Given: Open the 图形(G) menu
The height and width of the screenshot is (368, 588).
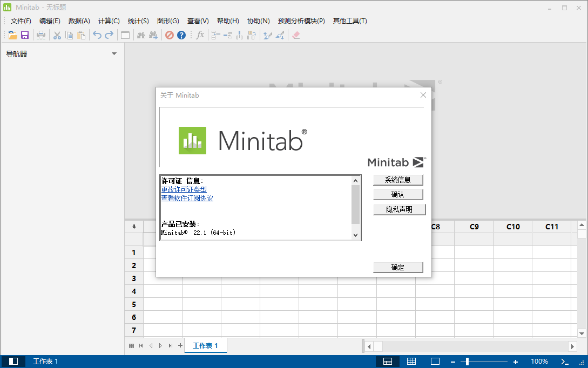Looking at the screenshot, I should pos(167,21).
